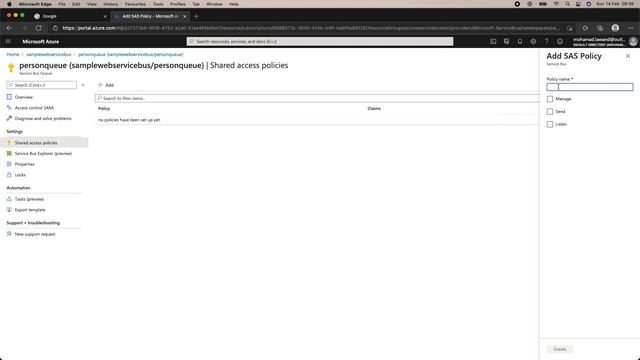Open the notifications bell icon
The width and height of the screenshot is (640, 360).
click(520, 42)
